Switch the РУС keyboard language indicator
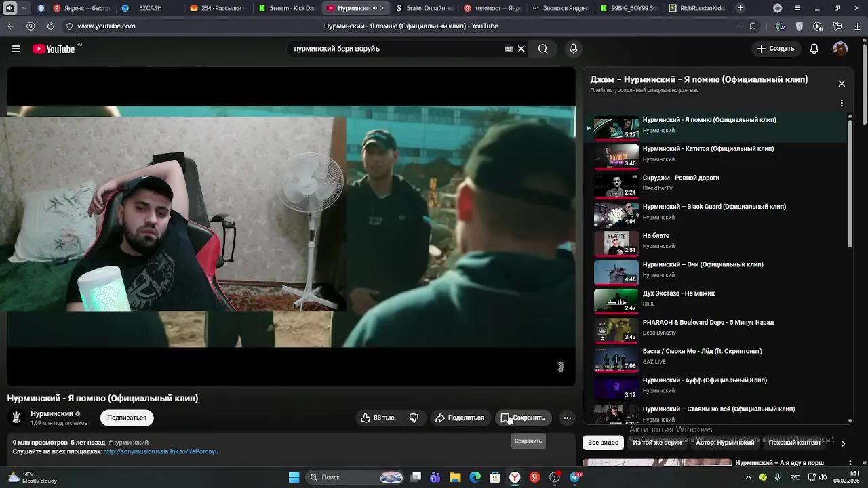Screen dimensions: 868x488 coord(795,477)
